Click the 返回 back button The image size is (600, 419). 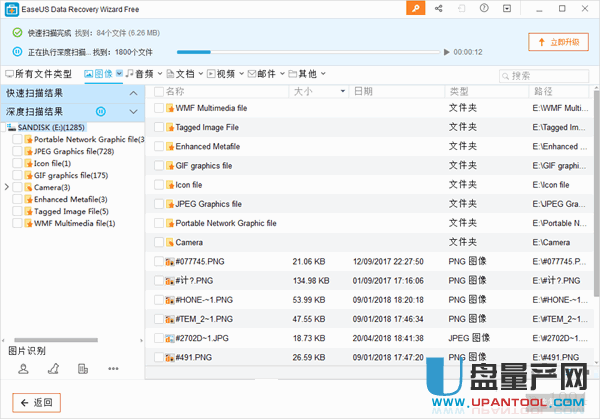tap(37, 402)
